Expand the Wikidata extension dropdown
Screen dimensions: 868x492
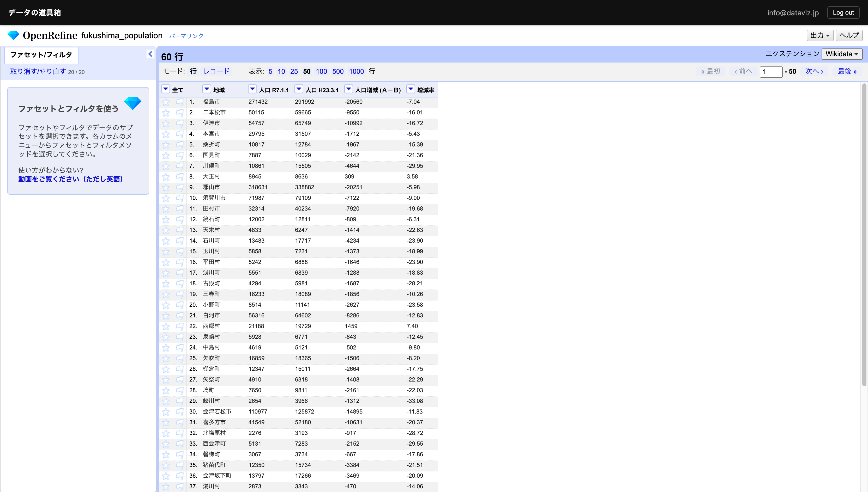tap(842, 54)
